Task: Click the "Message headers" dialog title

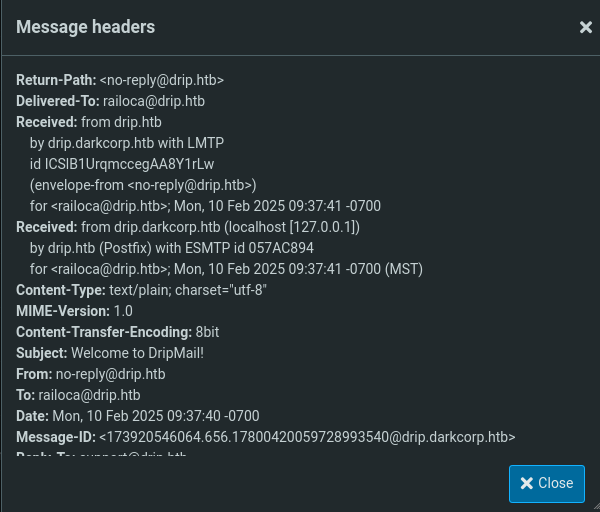Action: point(85,27)
